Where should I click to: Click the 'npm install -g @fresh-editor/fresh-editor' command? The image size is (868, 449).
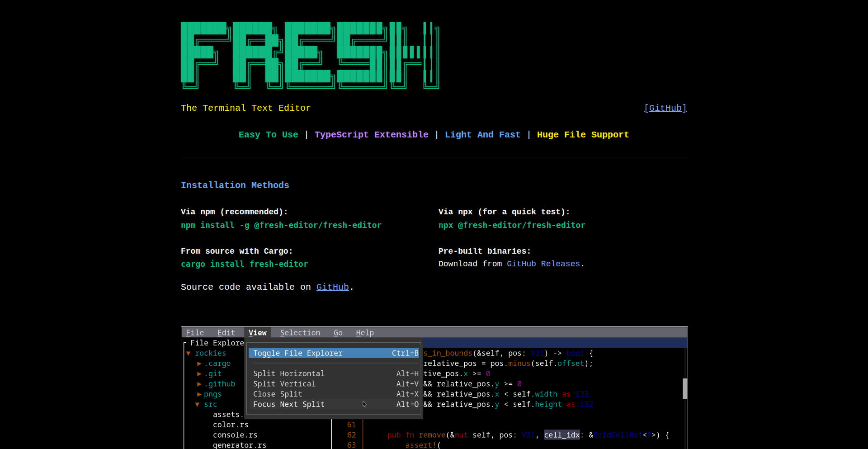click(281, 225)
